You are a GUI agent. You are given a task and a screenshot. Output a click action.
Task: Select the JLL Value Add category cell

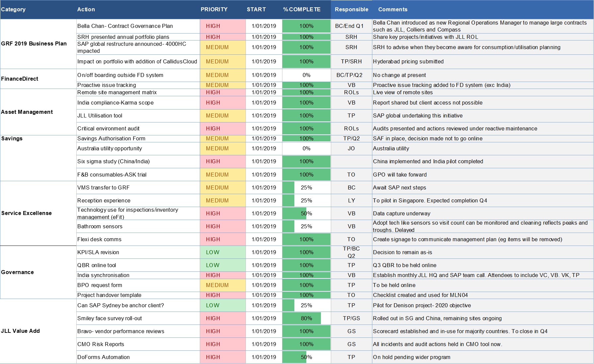pyautogui.click(x=38, y=331)
